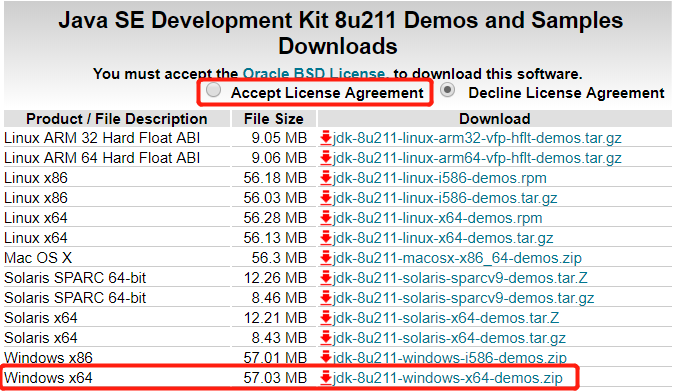676x392 pixels.
Task: Click the 56.18 MB file size cell
Action: (x=275, y=178)
